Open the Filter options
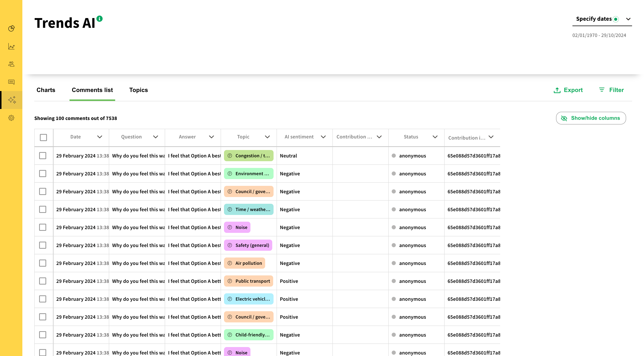This screenshot has width=644, height=356. point(612,90)
